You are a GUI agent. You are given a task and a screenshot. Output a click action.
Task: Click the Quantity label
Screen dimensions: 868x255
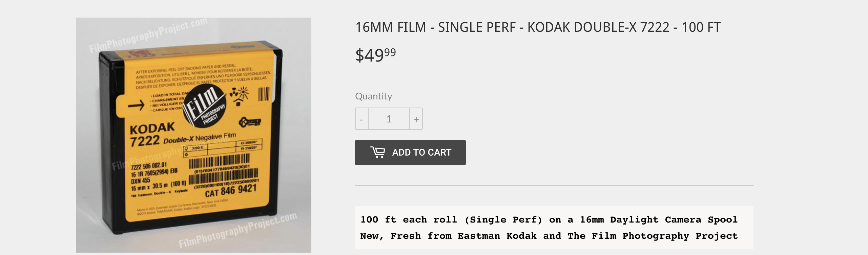coord(373,96)
